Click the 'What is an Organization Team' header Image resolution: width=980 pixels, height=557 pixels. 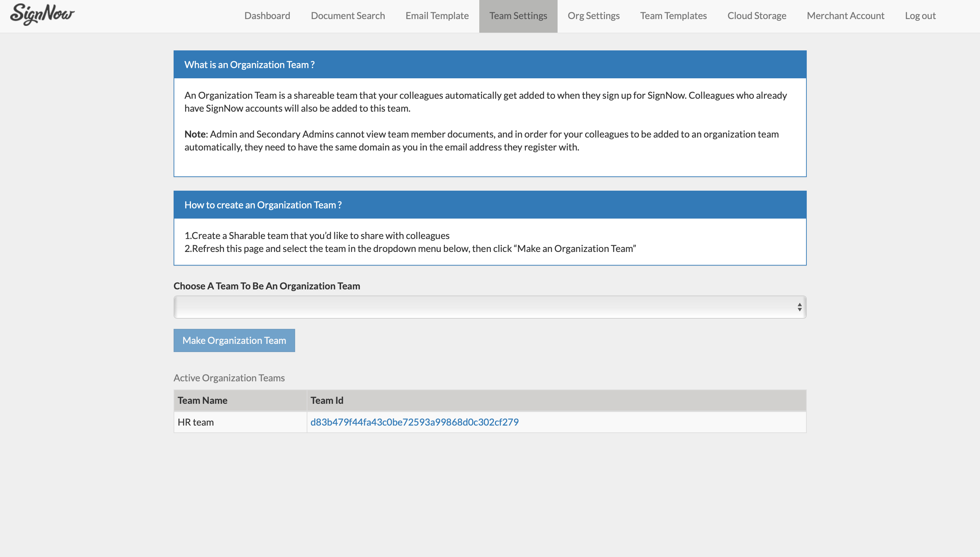point(249,65)
